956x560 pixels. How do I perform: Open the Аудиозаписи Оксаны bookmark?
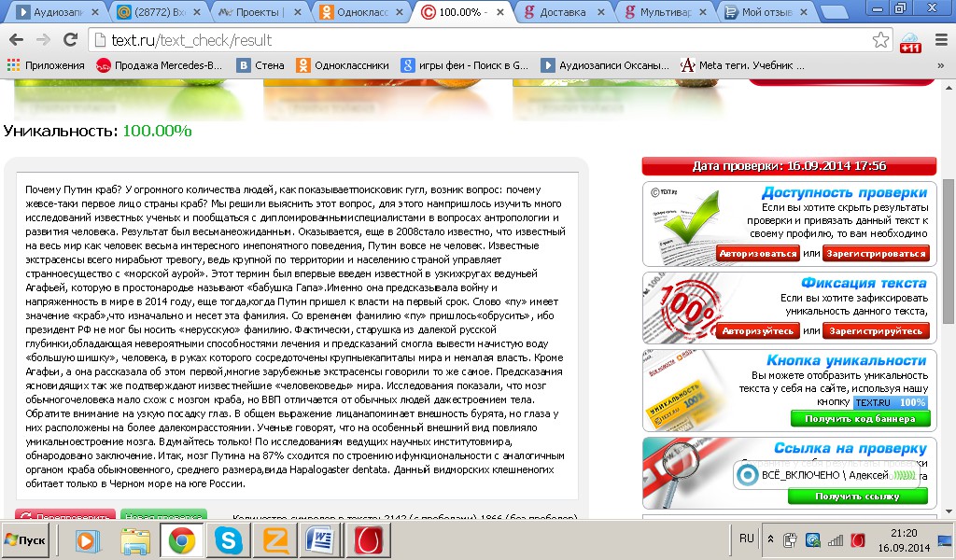(605, 65)
